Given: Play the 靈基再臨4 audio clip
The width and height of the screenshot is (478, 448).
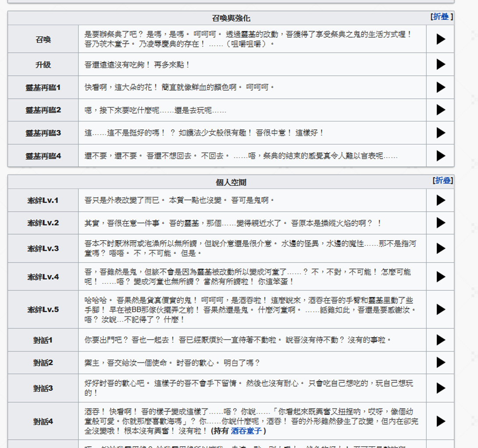Looking at the screenshot, I should point(440,155).
